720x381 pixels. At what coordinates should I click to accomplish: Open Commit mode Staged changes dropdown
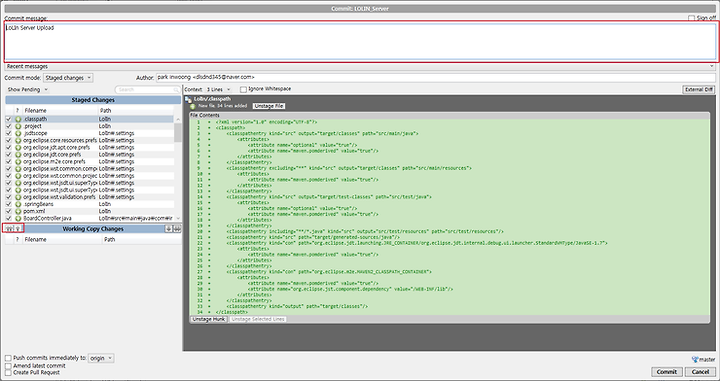(68, 78)
